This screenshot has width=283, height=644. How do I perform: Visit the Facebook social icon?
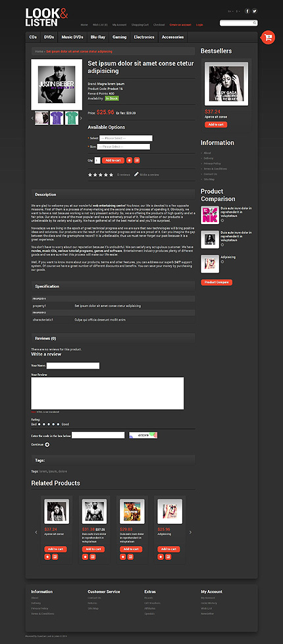pyautogui.click(x=247, y=11)
